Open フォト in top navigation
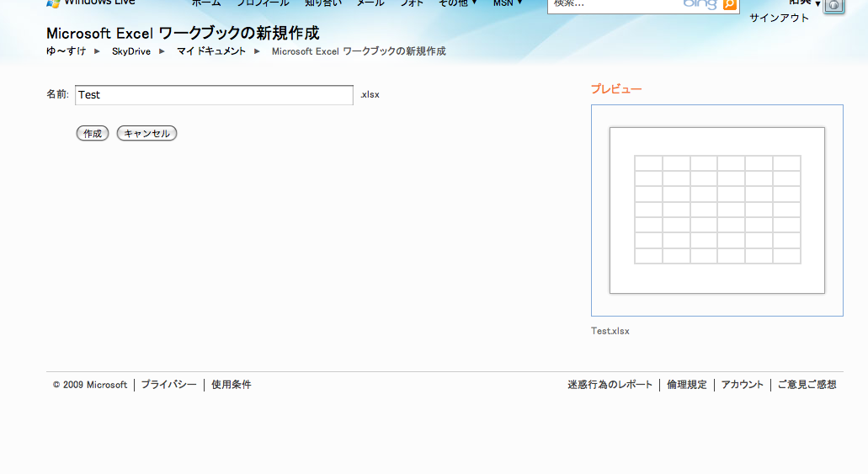Image resolution: width=868 pixels, height=474 pixels. coord(412,3)
